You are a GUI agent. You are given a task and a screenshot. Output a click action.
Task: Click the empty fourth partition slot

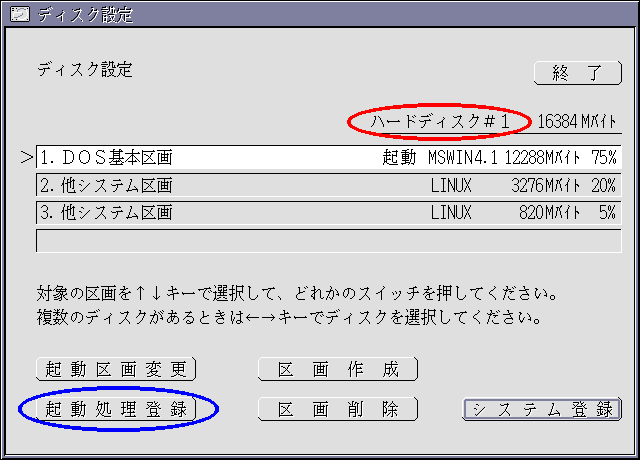(327, 240)
